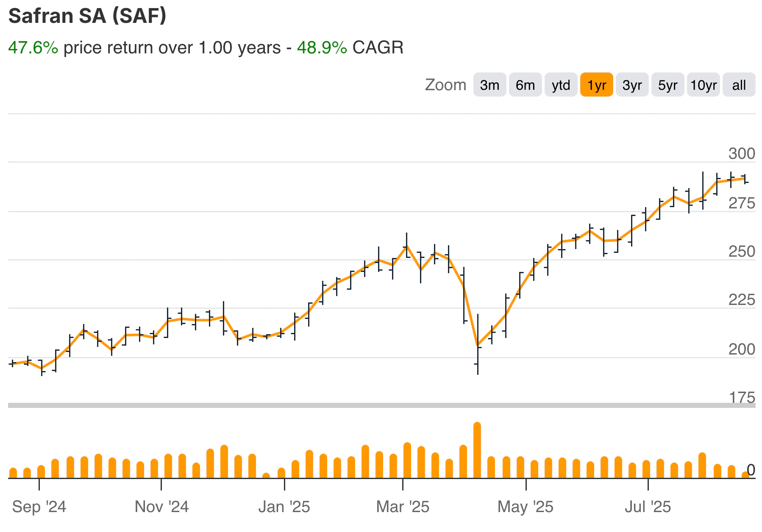Click the 275 price axis label
The width and height of the screenshot is (762, 532).
pos(742,204)
